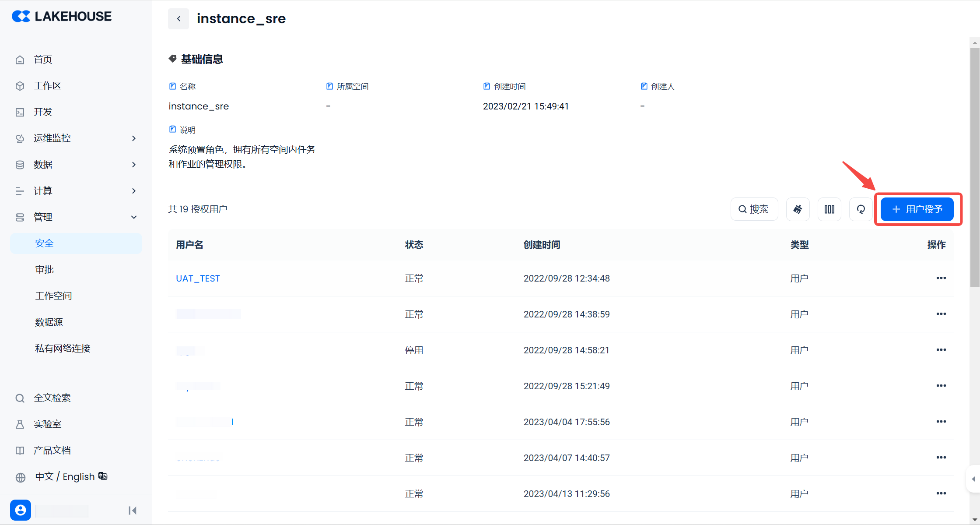Viewport: 980px width, 525px height.
Task: Collapse the 管理 menu section
Action: pyautogui.click(x=134, y=217)
